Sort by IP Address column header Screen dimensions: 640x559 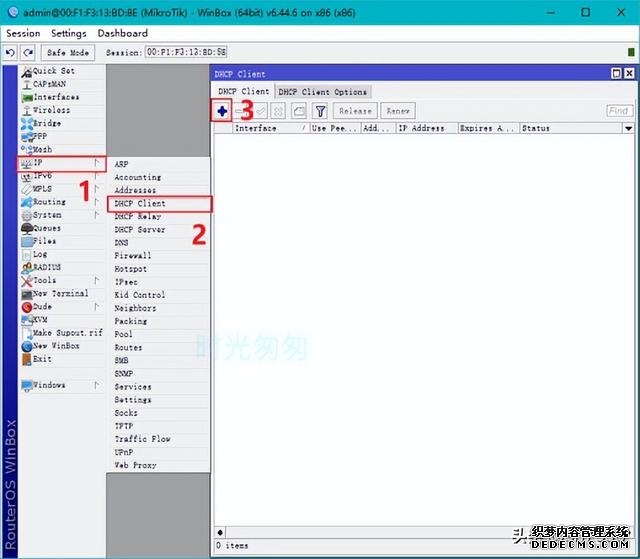coord(427,129)
